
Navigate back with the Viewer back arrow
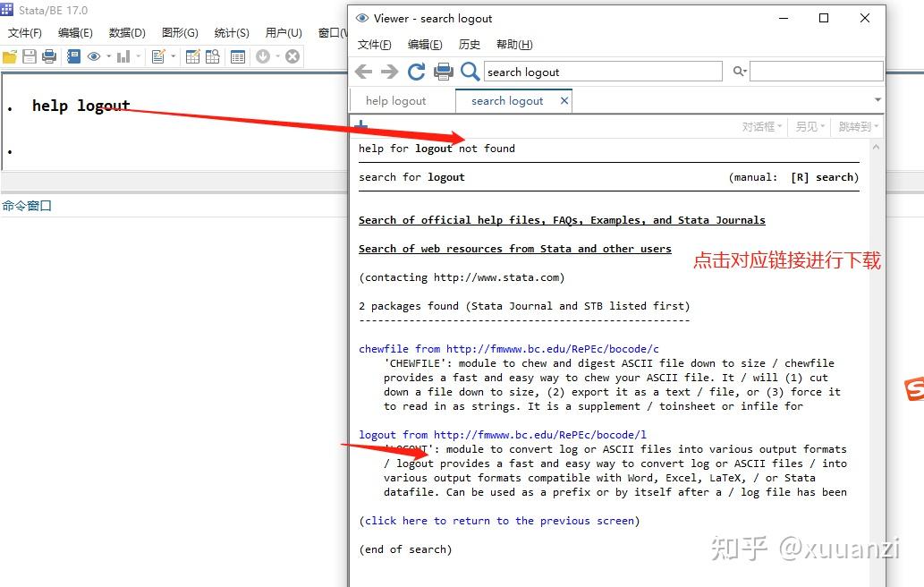(x=363, y=72)
